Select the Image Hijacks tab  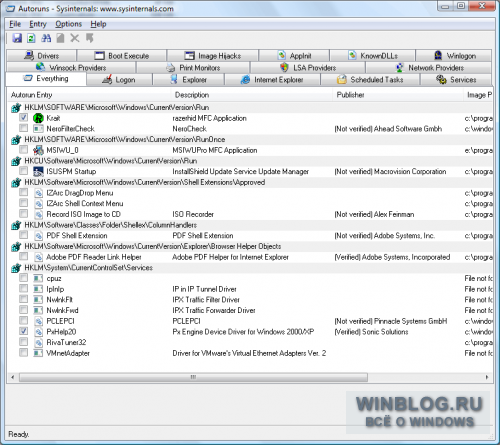(212, 56)
